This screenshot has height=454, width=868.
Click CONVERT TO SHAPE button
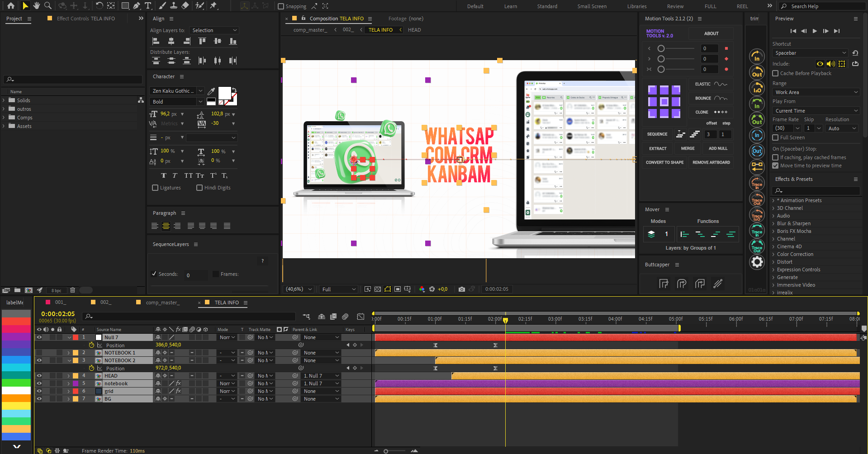pyautogui.click(x=664, y=162)
